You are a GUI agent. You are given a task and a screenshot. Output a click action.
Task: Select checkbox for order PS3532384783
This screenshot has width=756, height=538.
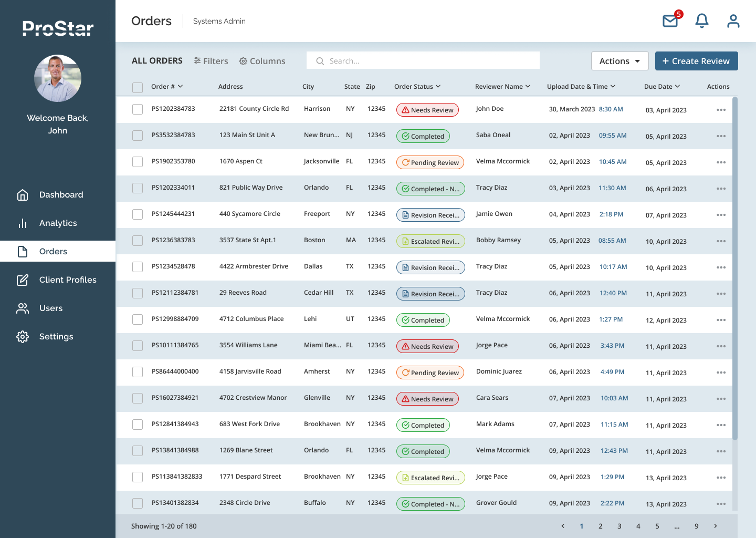pos(138,136)
